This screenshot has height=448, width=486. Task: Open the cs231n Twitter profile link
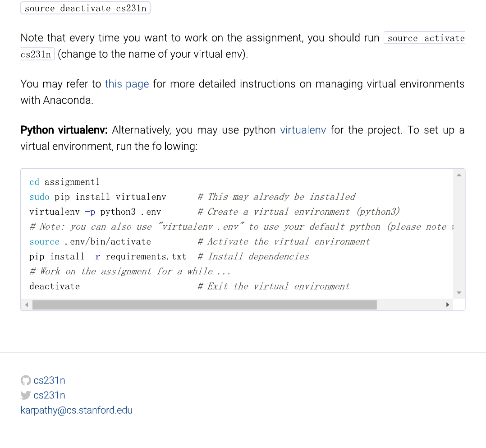[x=49, y=395]
